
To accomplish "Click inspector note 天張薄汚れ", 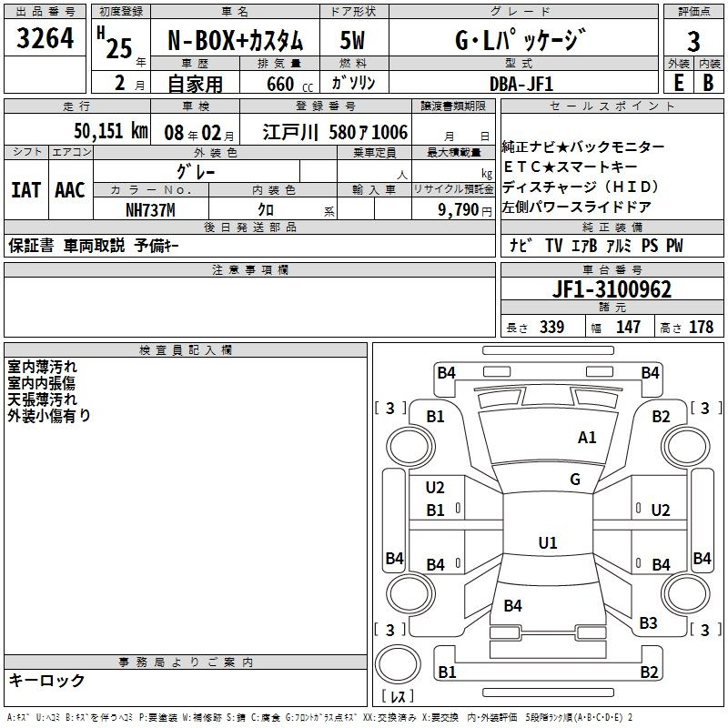I will coord(42,399).
